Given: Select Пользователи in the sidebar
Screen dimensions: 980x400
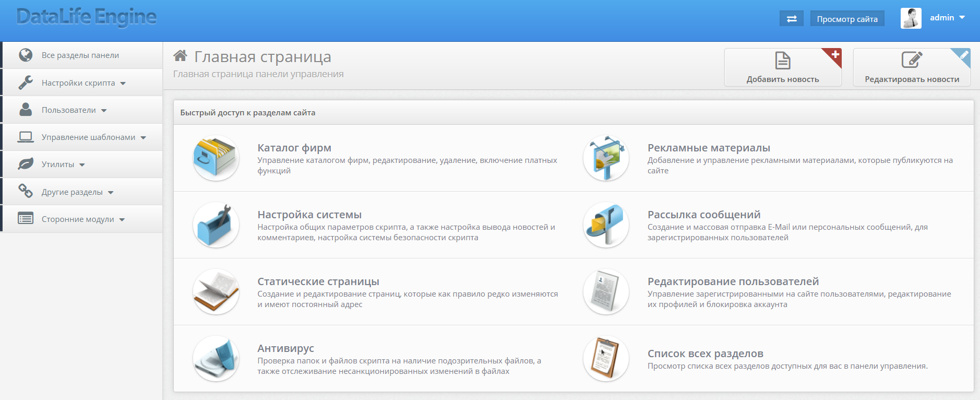Looking at the screenshot, I should (x=82, y=110).
